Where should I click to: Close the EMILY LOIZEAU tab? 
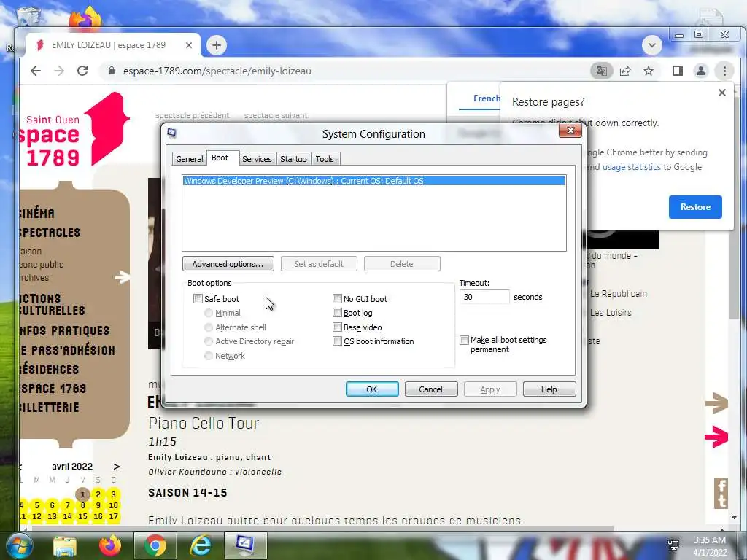click(x=189, y=45)
